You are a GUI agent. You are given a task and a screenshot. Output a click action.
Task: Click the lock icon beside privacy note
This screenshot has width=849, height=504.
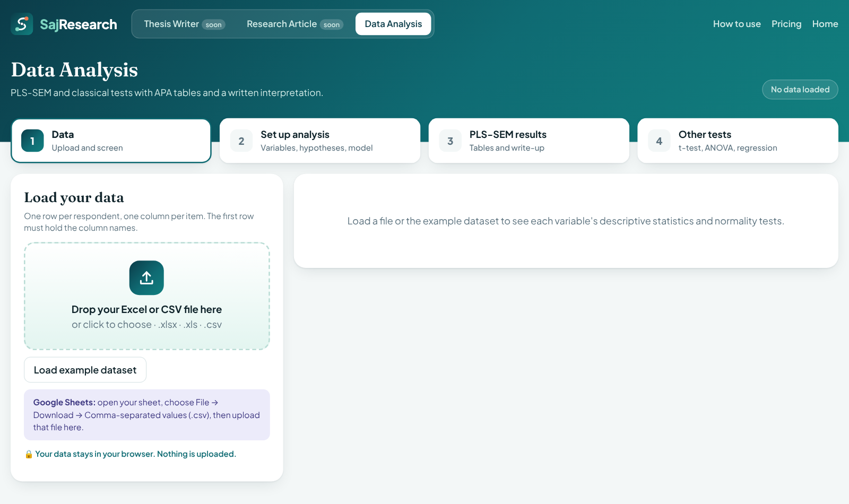click(x=29, y=454)
